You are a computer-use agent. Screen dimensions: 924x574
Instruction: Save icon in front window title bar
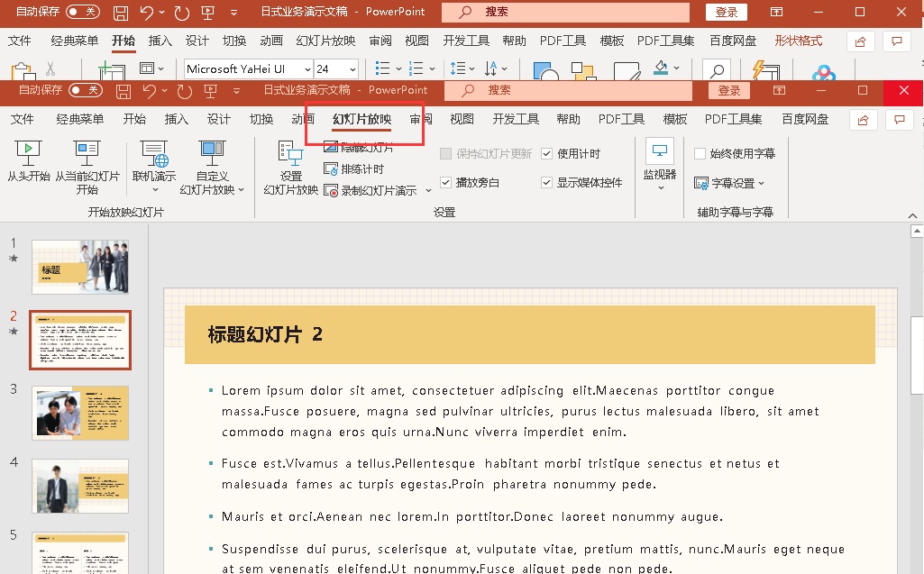click(x=124, y=91)
